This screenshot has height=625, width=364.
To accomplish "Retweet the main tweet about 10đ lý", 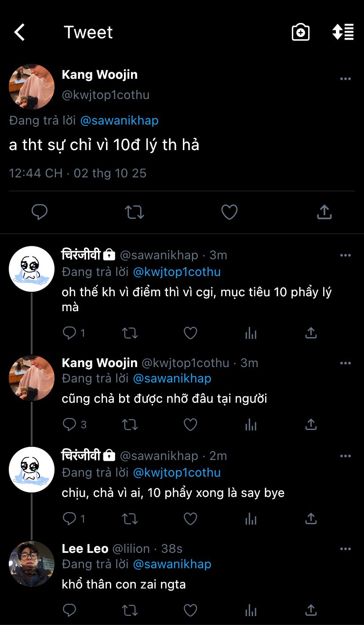I will pyautogui.click(x=134, y=212).
